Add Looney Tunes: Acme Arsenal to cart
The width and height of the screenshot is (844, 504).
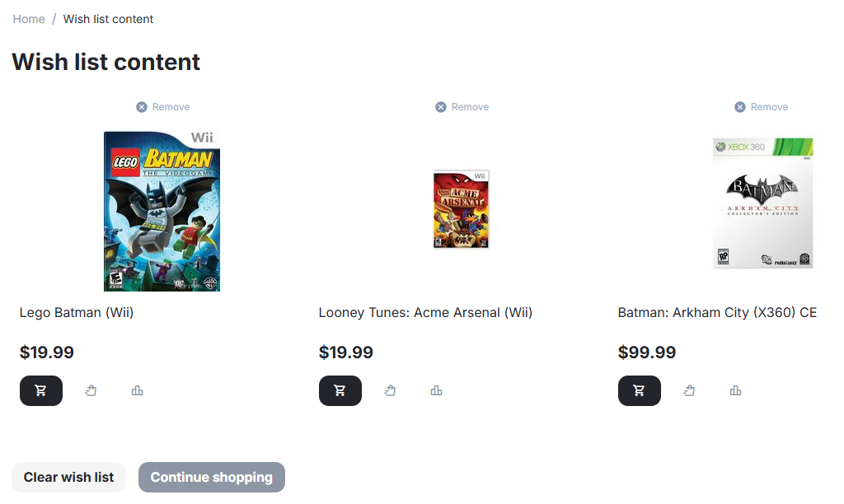pyautogui.click(x=340, y=390)
